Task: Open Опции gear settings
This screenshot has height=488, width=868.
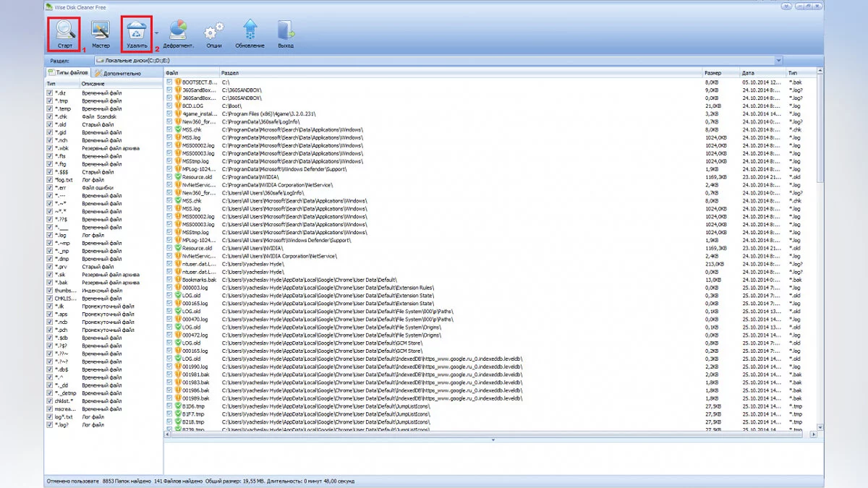Action: pos(213,30)
